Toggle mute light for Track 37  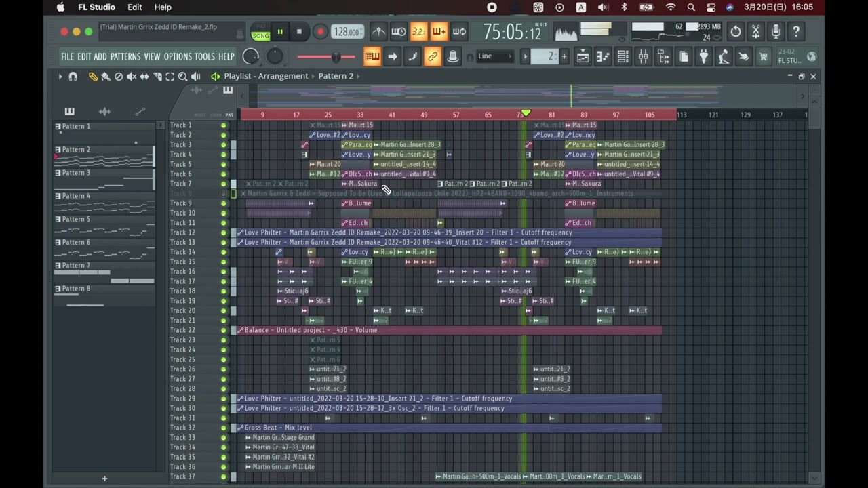click(x=224, y=476)
